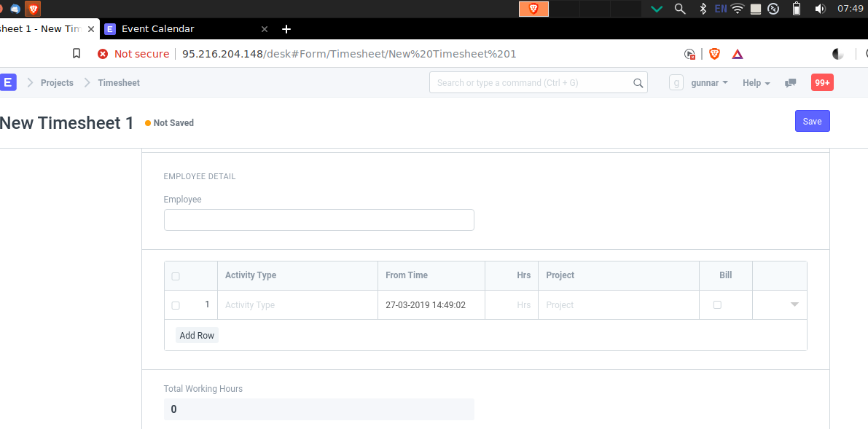Check the row 1 selection checkbox
Viewport: 868px width, 429px height.
pos(176,305)
